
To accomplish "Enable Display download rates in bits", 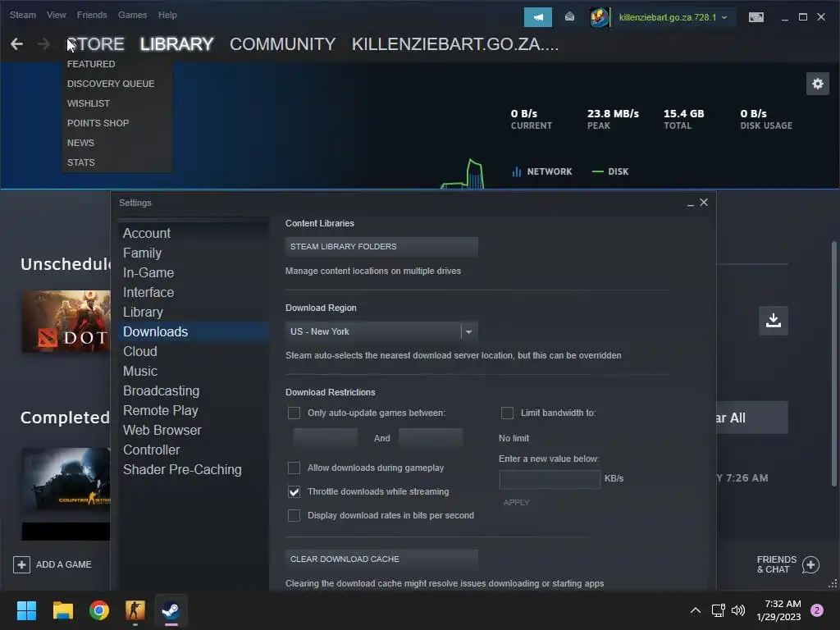I will pos(294,515).
